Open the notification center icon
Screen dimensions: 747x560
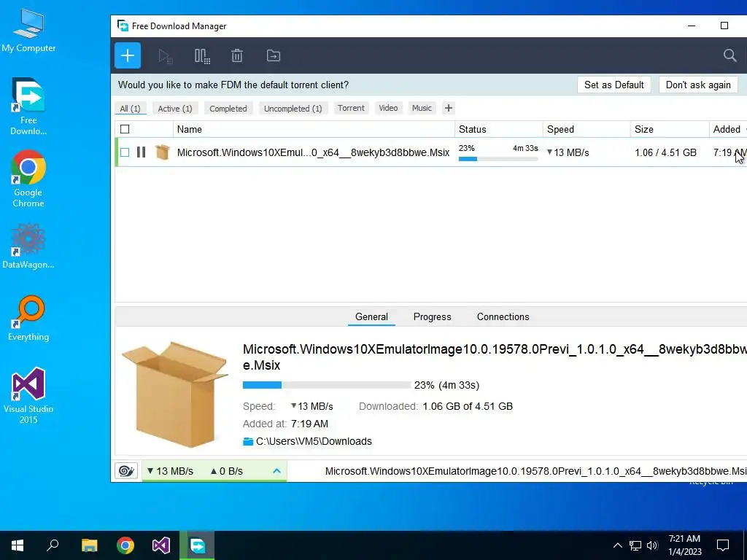click(723, 545)
